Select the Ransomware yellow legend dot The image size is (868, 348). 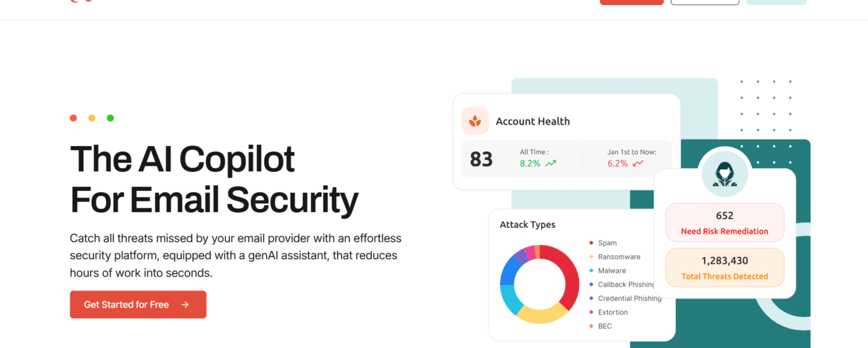pyautogui.click(x=591, y=257)
